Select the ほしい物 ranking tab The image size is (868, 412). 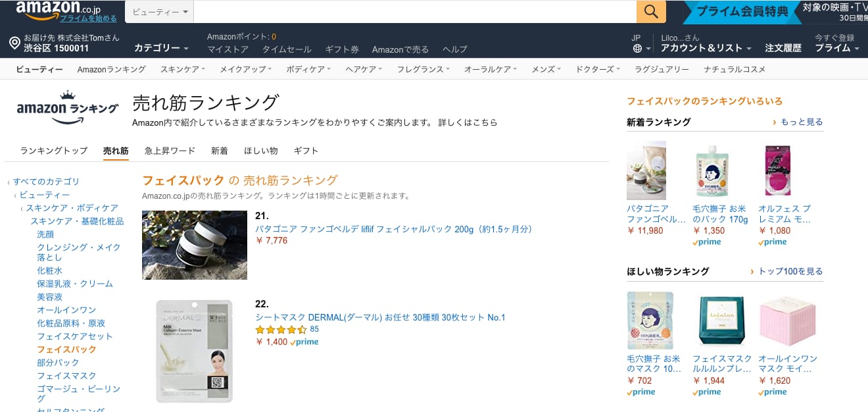coord(261,151)
